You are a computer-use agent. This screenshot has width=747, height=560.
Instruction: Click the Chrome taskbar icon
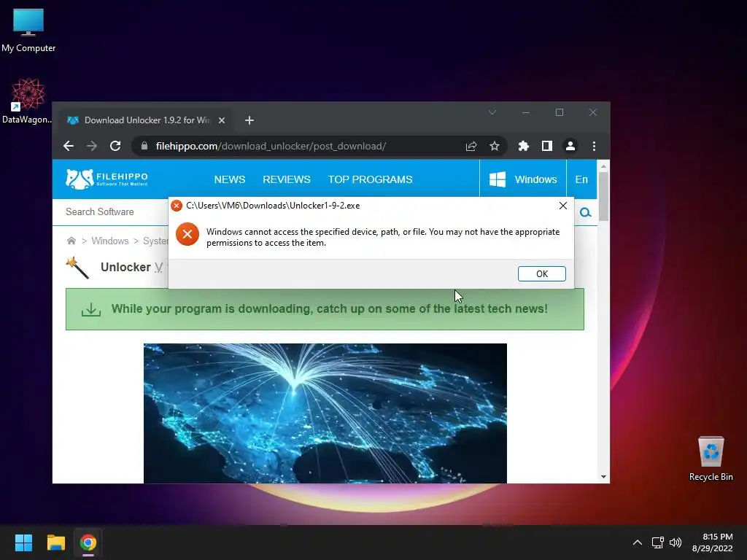[x=88, y=542]
